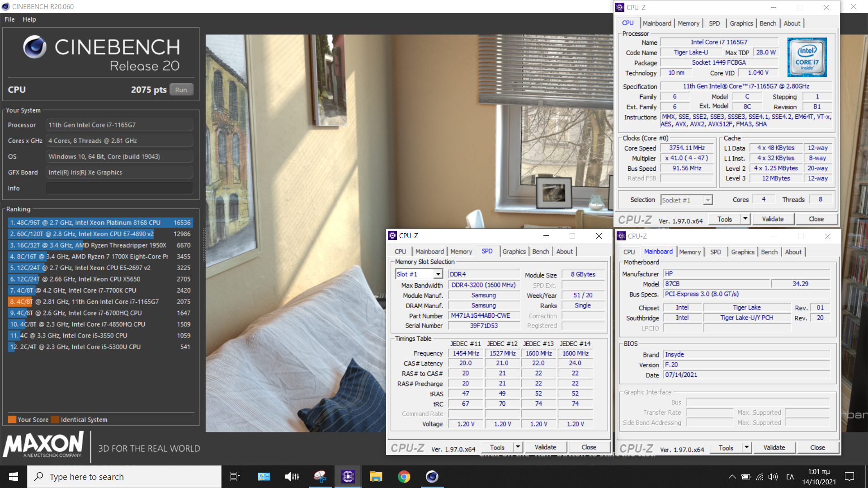Screen dimensions: 868x488
Task: Open Memory tab in top CPU-Z window
Action: click(689, 23)
